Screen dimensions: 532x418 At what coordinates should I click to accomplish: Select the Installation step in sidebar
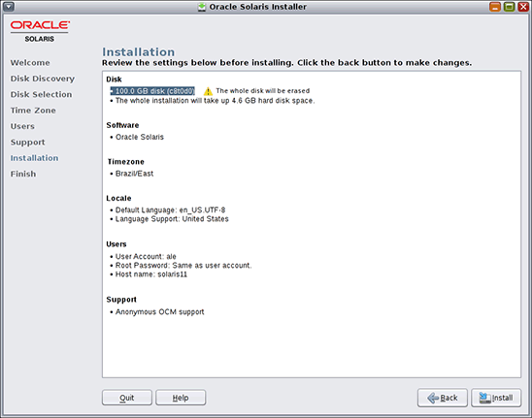tap(34, 158)
